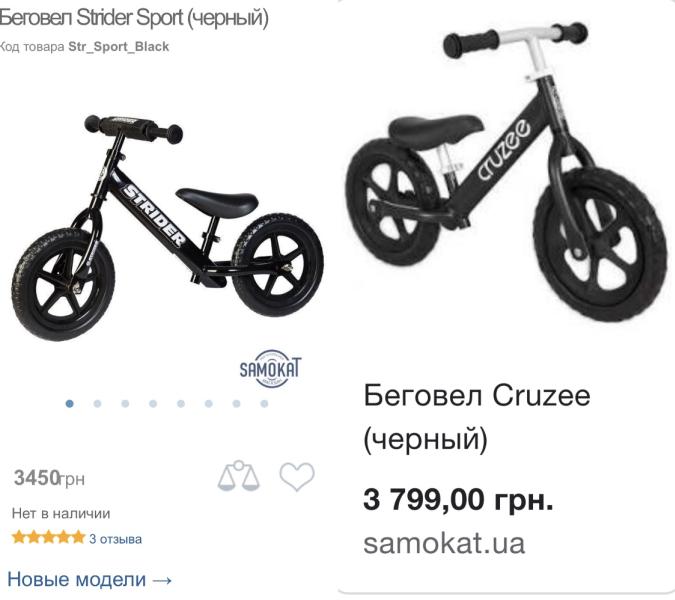Click the "Беговел Cruzee (черный)" title
This screenshot has height=600, width=675.
coord(477,417)
